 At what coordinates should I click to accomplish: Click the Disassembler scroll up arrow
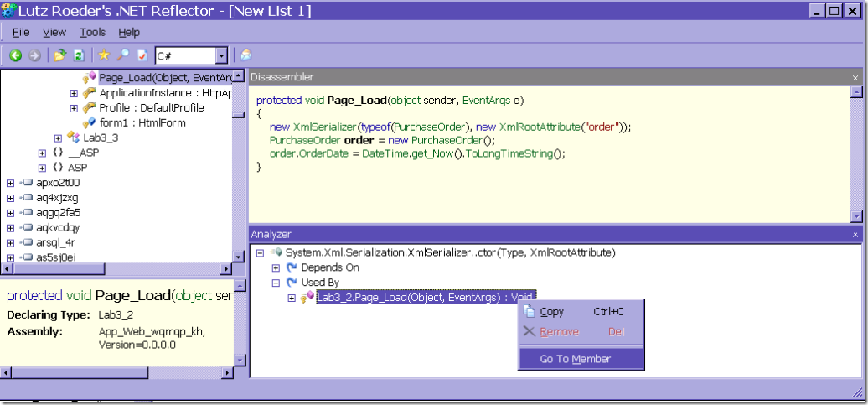click(855, 92)
